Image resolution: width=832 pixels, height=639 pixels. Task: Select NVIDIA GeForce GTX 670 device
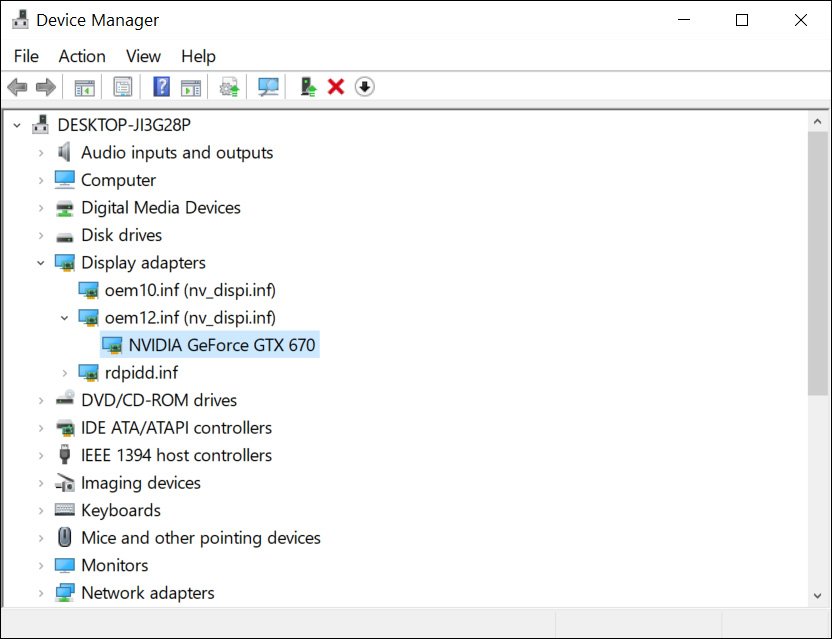click(x=221, y=345)
